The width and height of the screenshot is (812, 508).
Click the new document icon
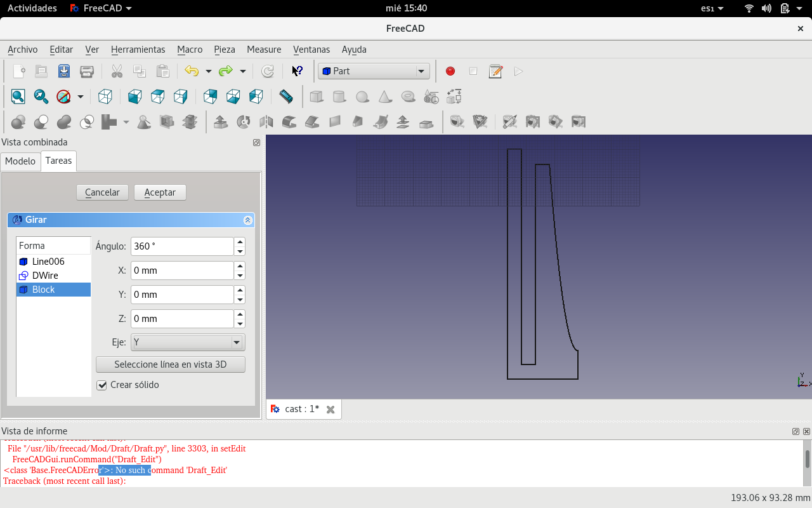(19, 71)
